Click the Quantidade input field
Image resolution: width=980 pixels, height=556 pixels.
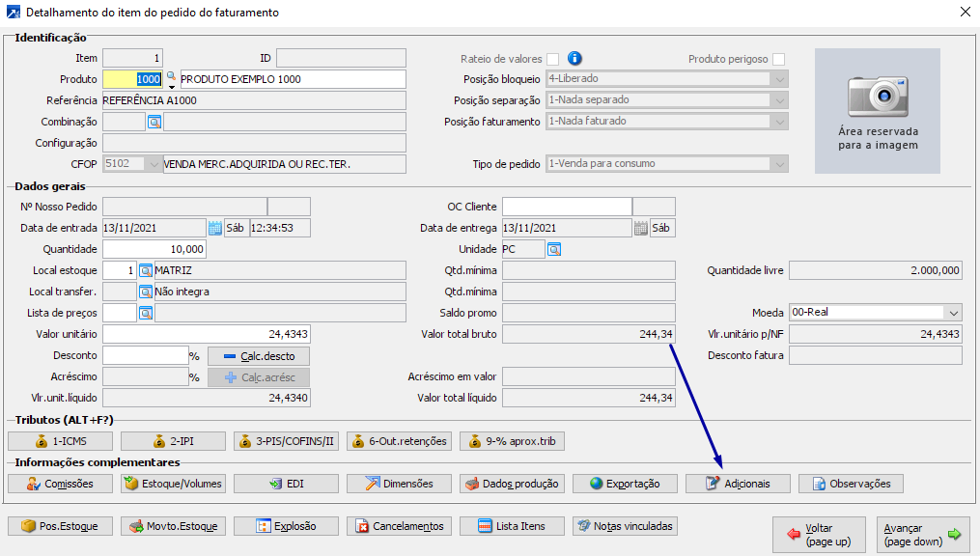point(154,249)
